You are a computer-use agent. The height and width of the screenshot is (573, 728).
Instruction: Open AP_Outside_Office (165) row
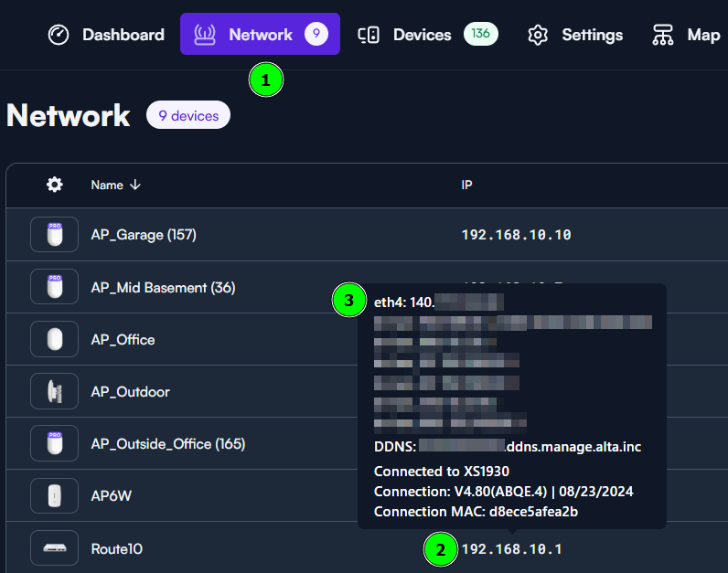click(x=168, y=444)
